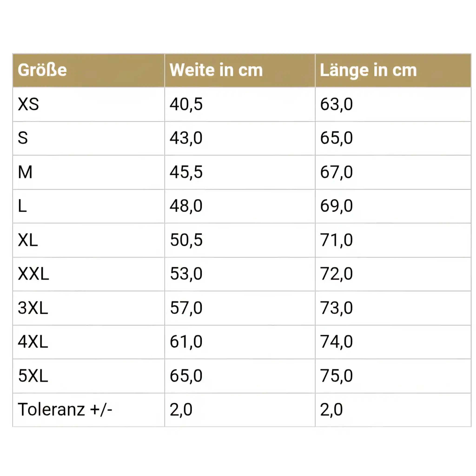This screenshot has width=476, height=476.
Task: Click the 75,0 length value
Action: tap(336, 376)
